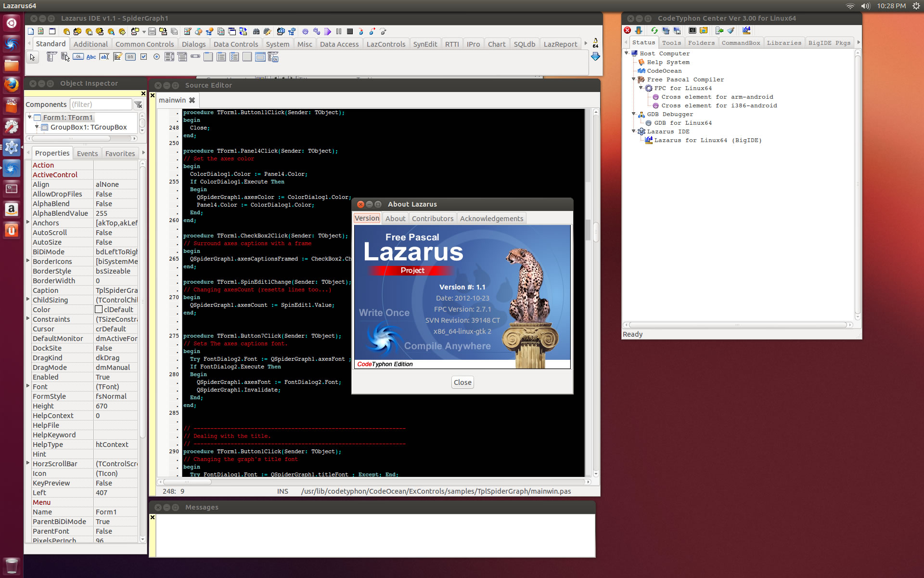Select 'Cross element for arm-android' tree row

(717, 97)
